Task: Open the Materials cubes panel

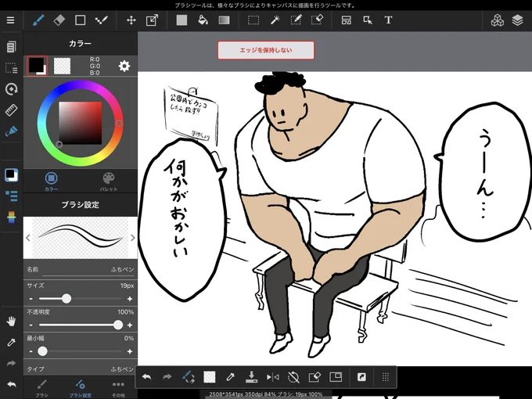Action: (x=498, y=20)
